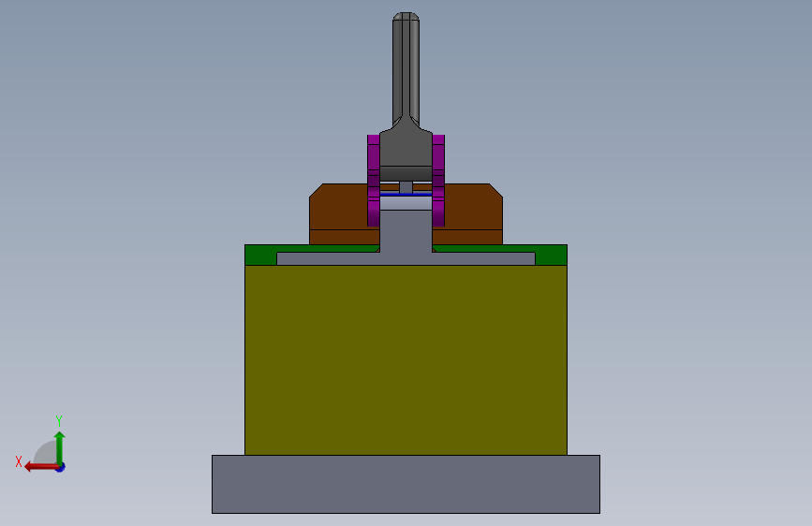Select the dark green plate at its right end
Image resolution: width=812 pixels, height=526 pixels.
[x=552, y=255]
